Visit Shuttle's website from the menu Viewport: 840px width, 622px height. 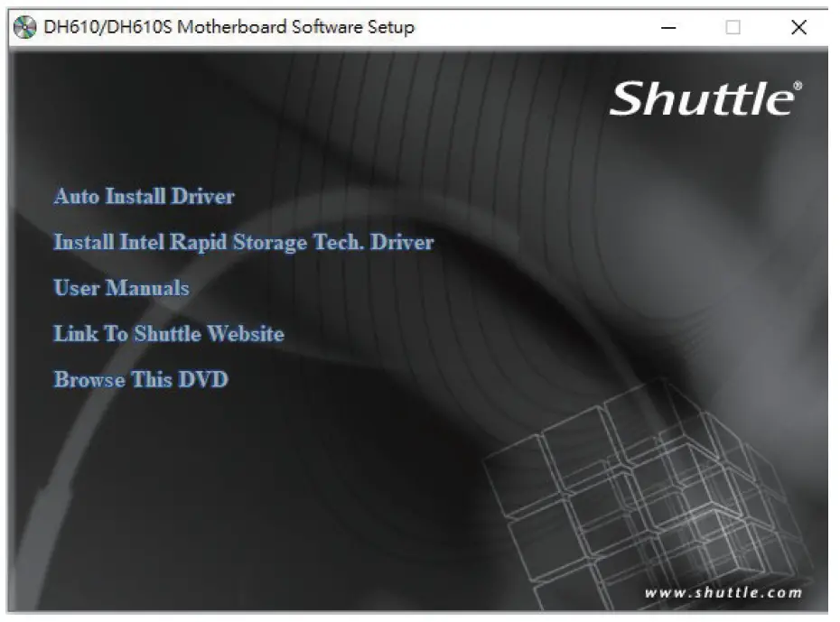click(167, 334)
